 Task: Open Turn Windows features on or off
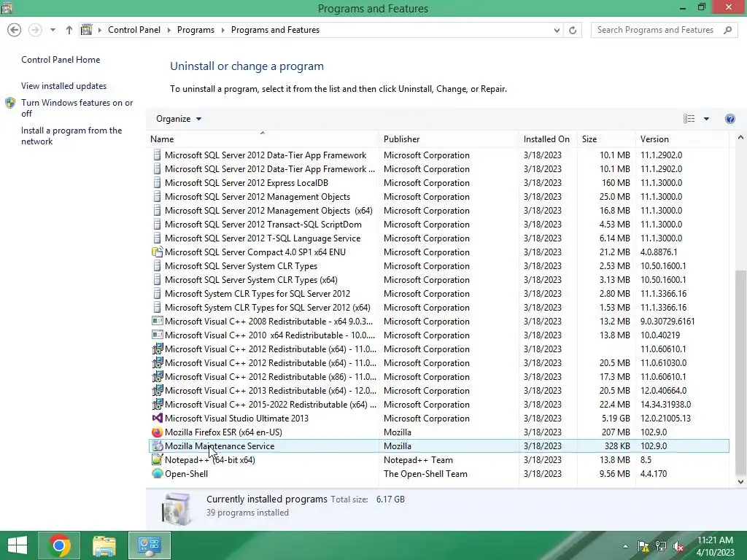click(77, 108)
